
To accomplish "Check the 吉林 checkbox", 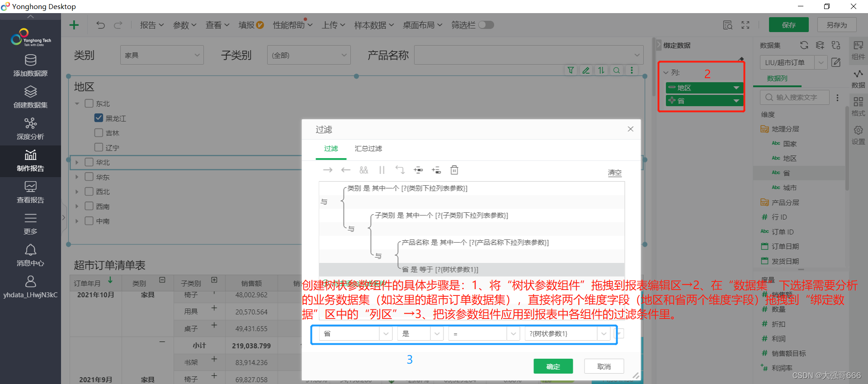I will point(99,133).
